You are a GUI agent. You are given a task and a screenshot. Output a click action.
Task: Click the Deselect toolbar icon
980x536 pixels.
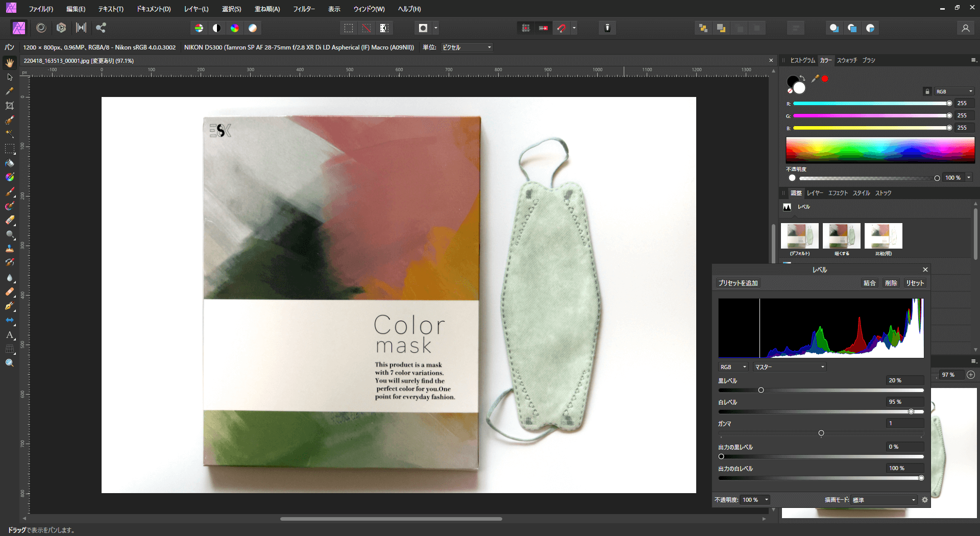pos(366,28)
